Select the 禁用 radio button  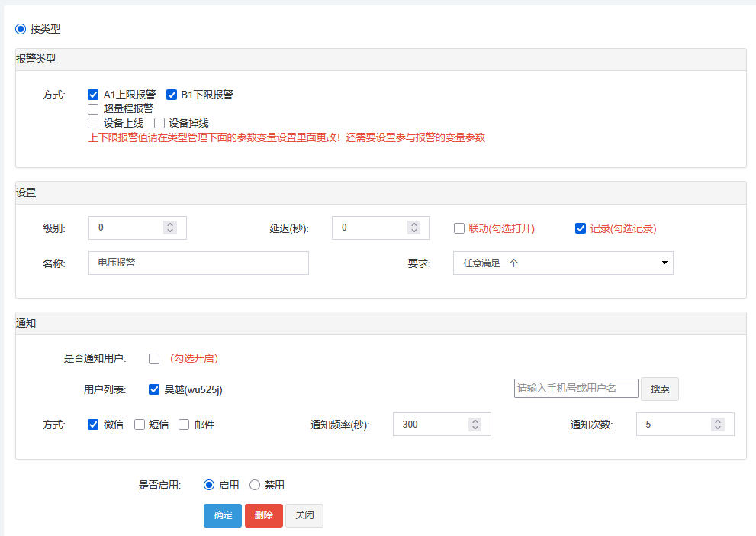coord(255,485)
